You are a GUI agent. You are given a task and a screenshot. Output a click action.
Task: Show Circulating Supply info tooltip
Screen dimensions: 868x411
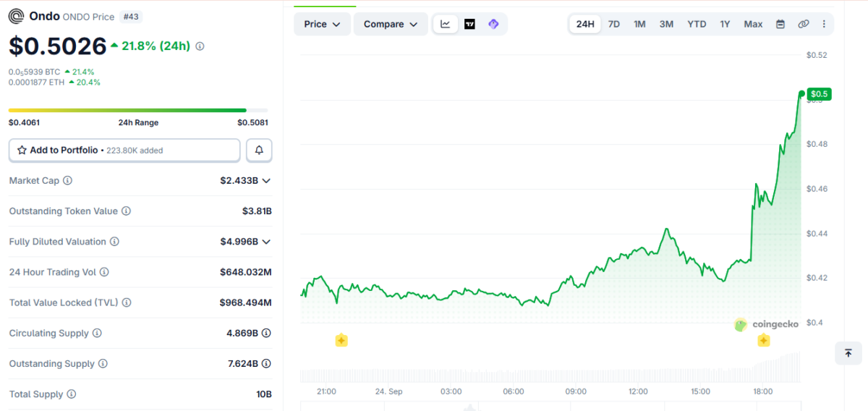[97, 334]
